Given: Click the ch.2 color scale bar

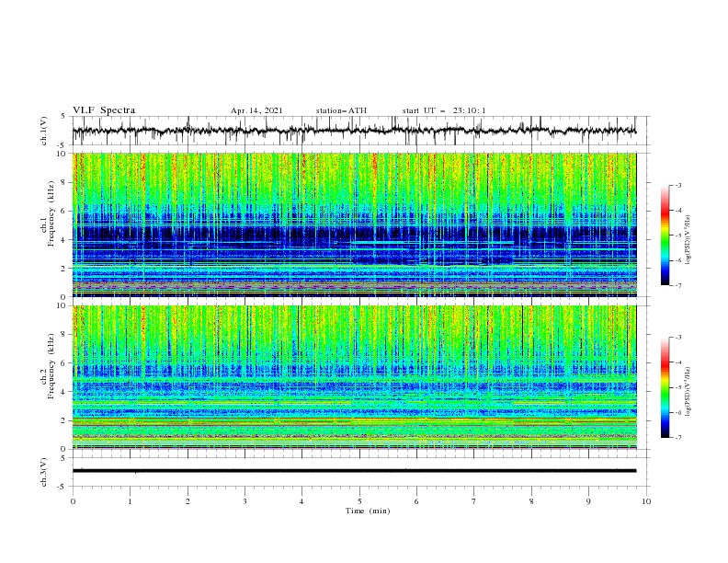Looking at the screenshot, I should tap(665, 387).
